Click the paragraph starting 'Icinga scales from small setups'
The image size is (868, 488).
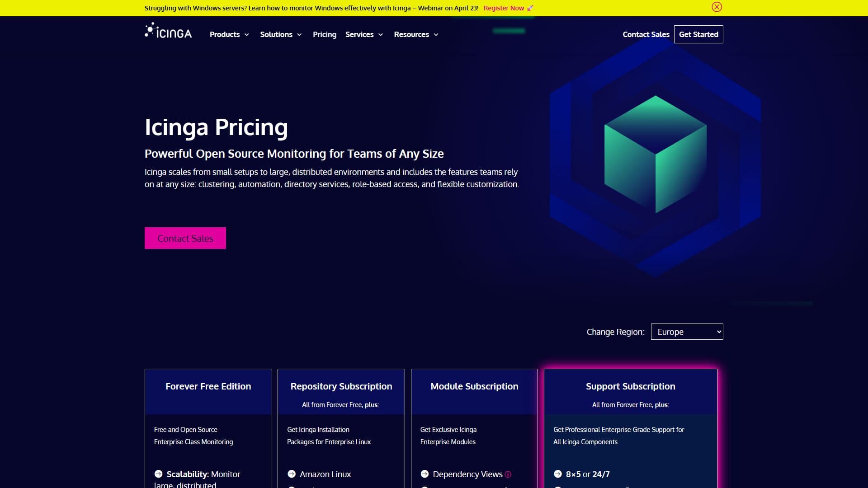(x=332, y=178)
